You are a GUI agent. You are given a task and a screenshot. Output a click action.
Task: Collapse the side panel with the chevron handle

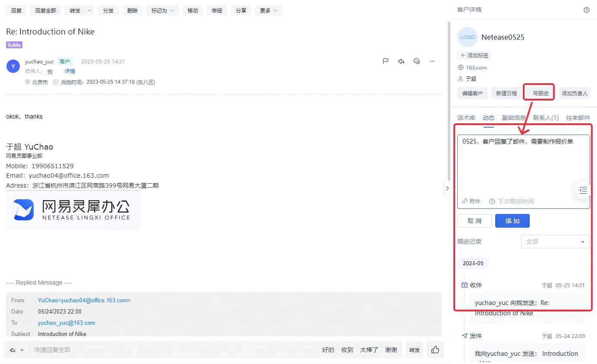tap(447, 188)
